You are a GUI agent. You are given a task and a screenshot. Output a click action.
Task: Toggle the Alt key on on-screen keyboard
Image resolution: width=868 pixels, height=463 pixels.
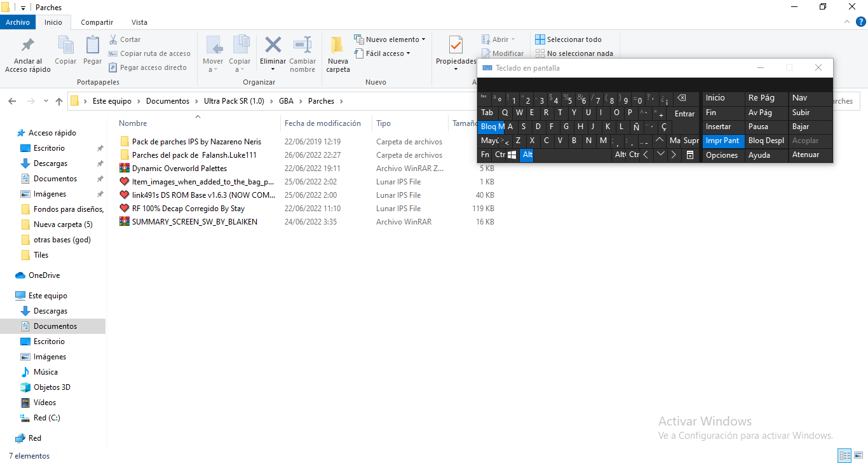pyautogui.click(x=527, y=155)
